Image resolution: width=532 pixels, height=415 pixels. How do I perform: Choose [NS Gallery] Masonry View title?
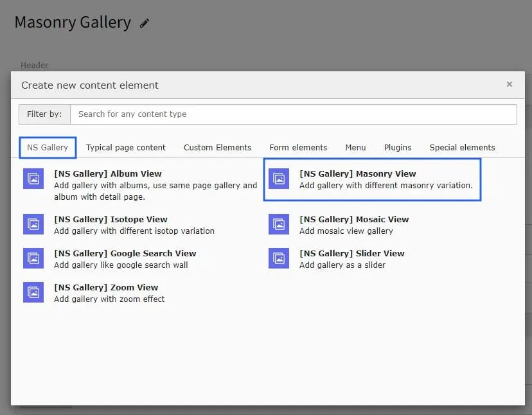(358, 173)
